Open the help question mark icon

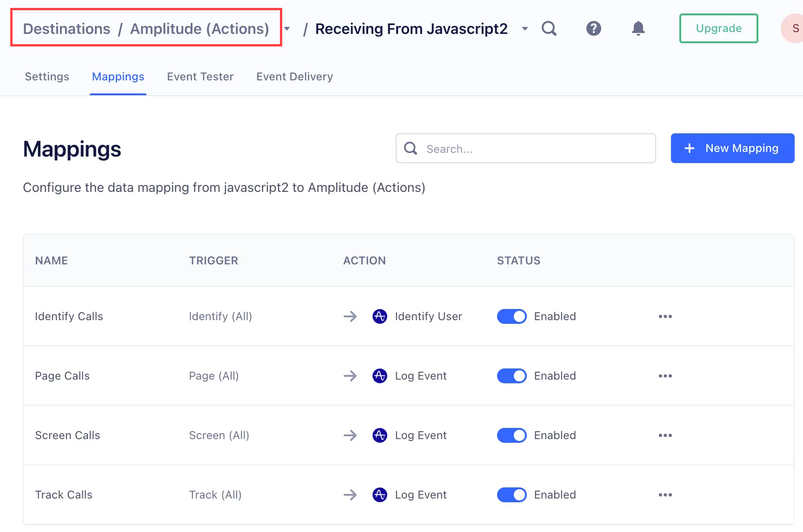(594, 29)
